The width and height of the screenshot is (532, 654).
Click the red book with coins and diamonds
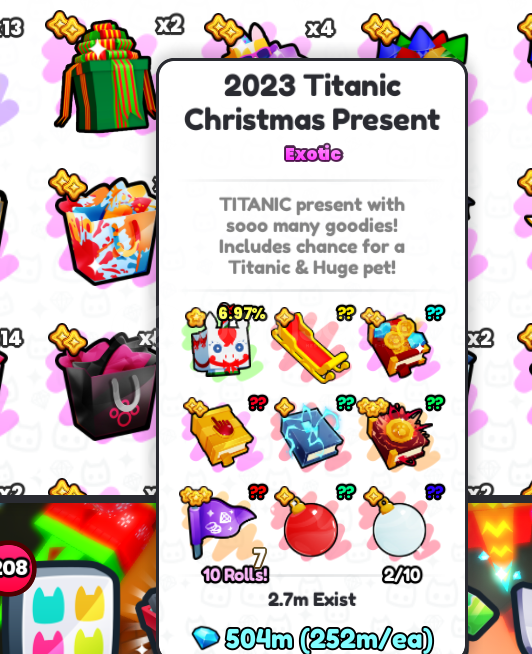[x=399, y=345]
